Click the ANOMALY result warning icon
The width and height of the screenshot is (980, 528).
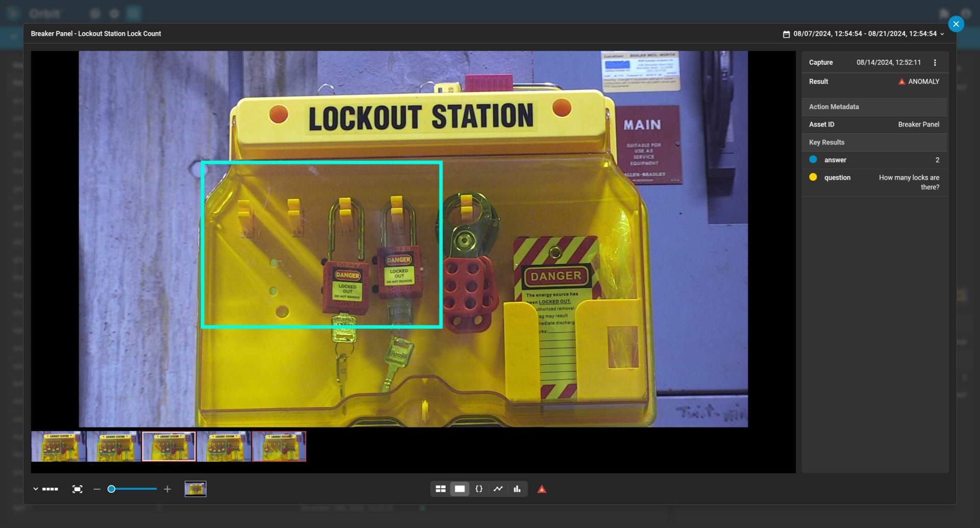(x=901, y=82)
